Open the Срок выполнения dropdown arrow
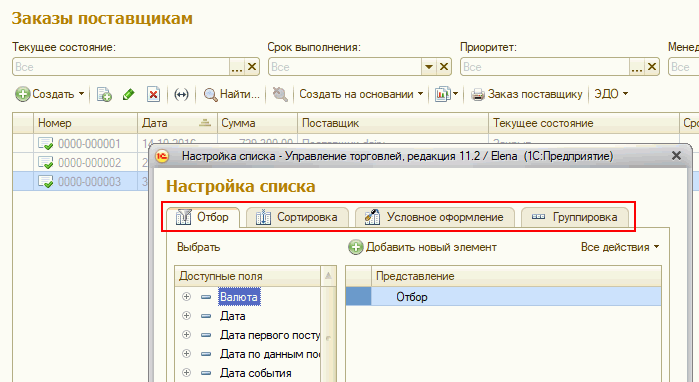 tap(429, 67)
